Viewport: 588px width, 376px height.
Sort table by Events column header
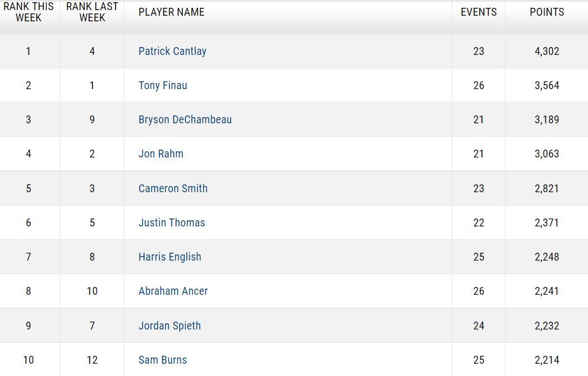(479, 12)
